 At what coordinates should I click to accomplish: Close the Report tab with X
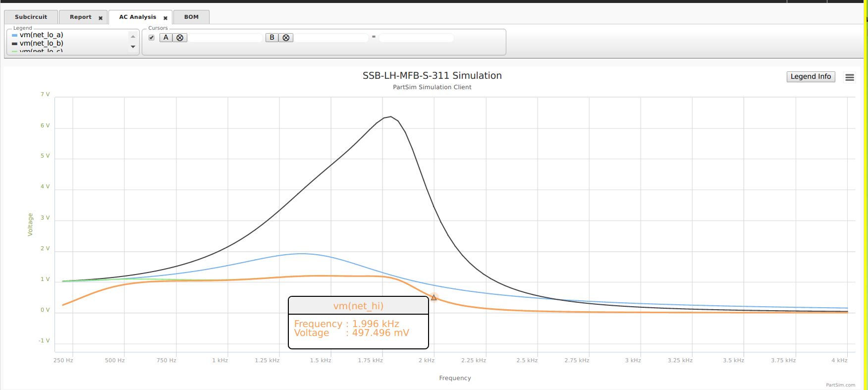101,18
